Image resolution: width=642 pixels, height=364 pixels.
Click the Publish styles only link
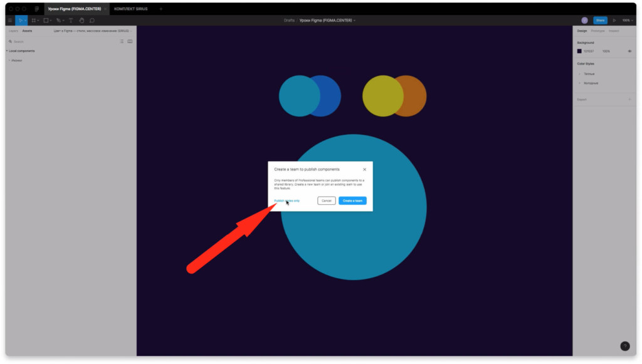[287, 200]
